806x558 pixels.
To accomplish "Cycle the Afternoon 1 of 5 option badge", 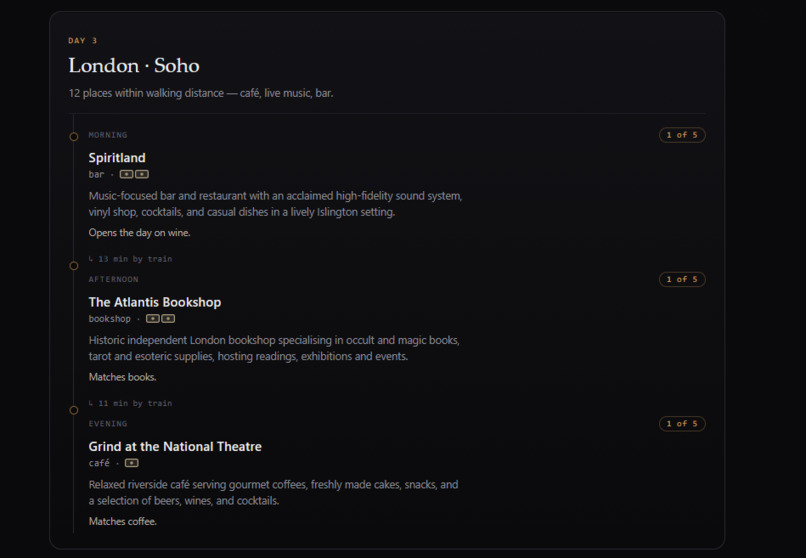I will (682, 280).
